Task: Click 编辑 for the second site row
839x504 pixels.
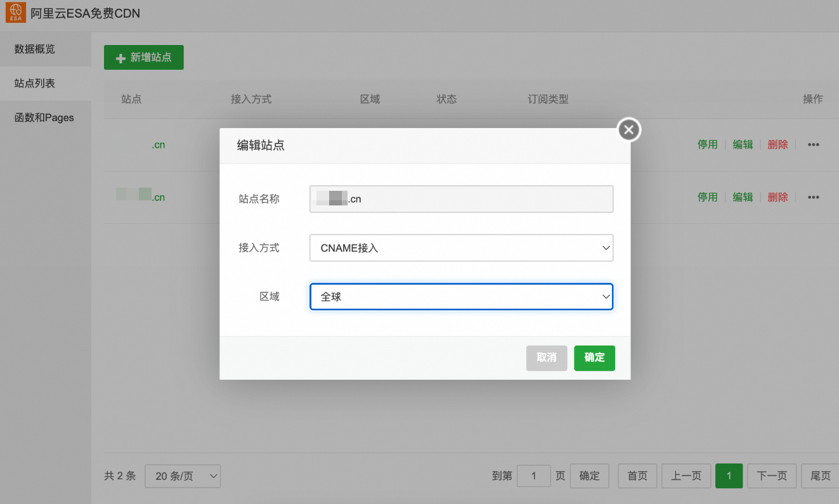Action: [x=743, y=197]
